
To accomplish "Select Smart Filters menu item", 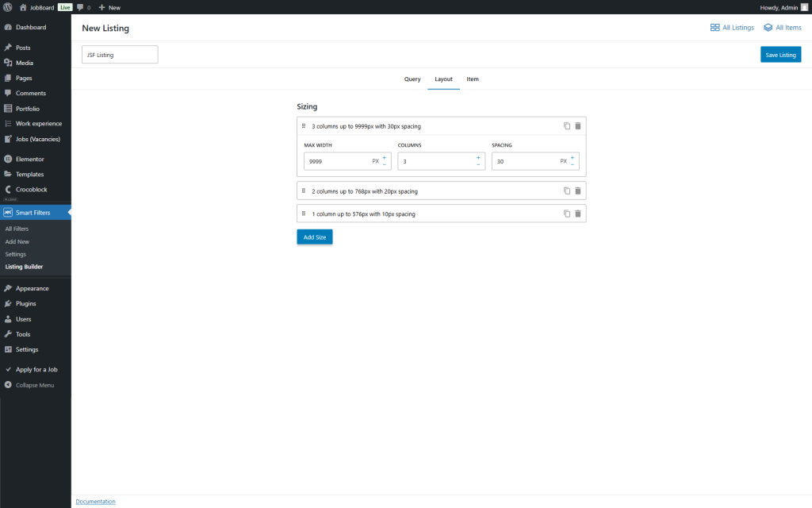I will [x=35, y=213].
